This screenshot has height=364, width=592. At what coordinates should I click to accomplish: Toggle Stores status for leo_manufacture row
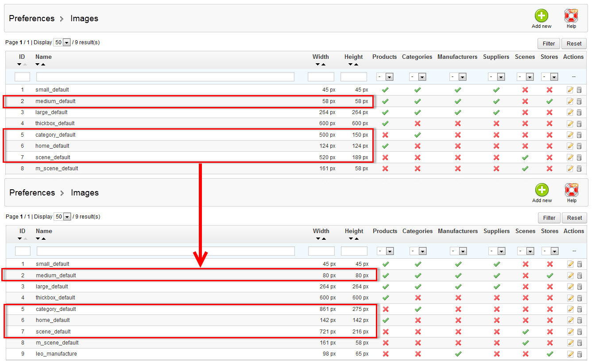point(550,354)
